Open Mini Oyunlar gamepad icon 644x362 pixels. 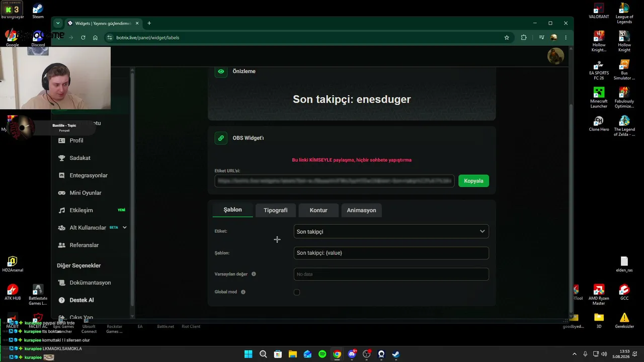tap(62, 193)
